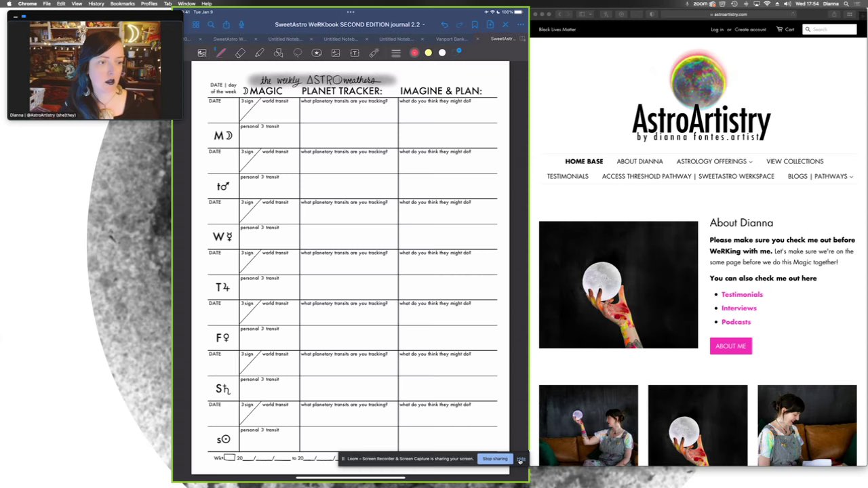Click Stop sharing in the Loom bar
868x488 pixels.
coord(494,459)
